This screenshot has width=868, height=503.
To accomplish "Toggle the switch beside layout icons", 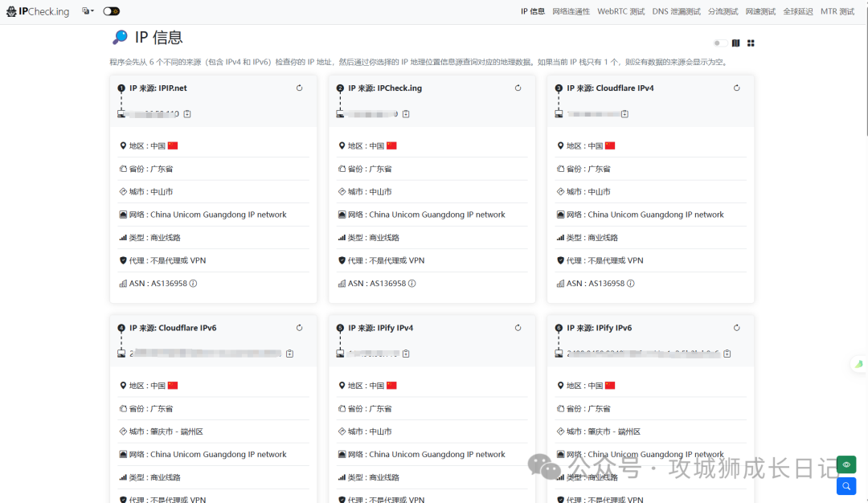I will (720, 43).
